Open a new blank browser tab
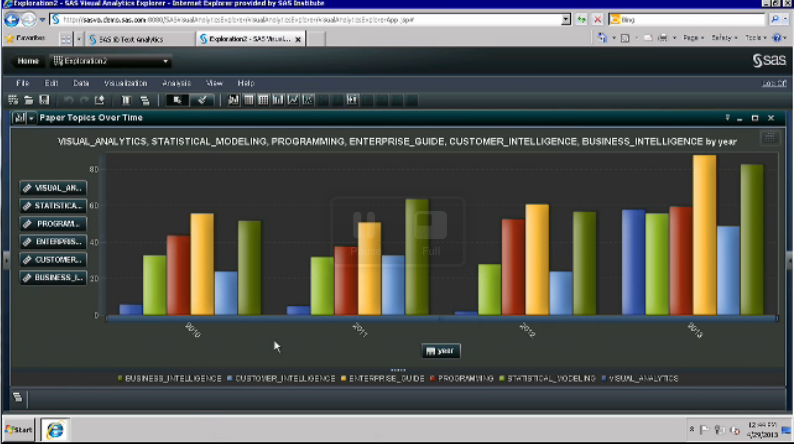 [316, 39]
